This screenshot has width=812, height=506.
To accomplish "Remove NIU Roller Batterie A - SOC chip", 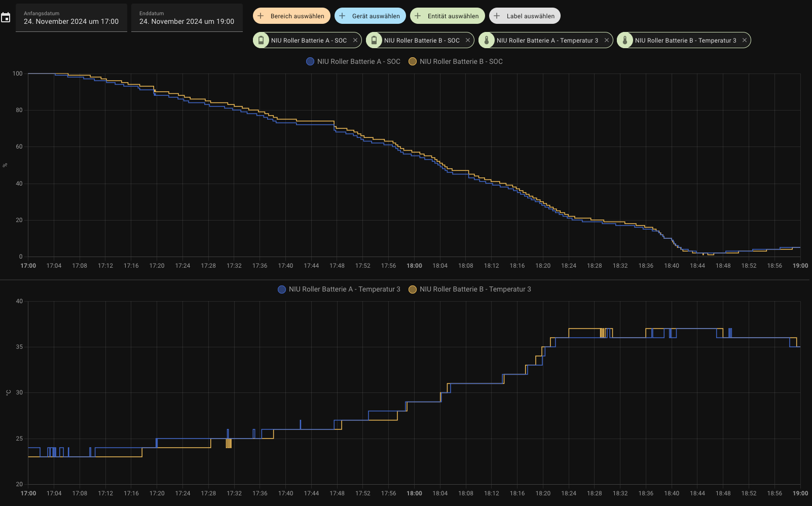I will pyautogui.click(x=355, y=41).
